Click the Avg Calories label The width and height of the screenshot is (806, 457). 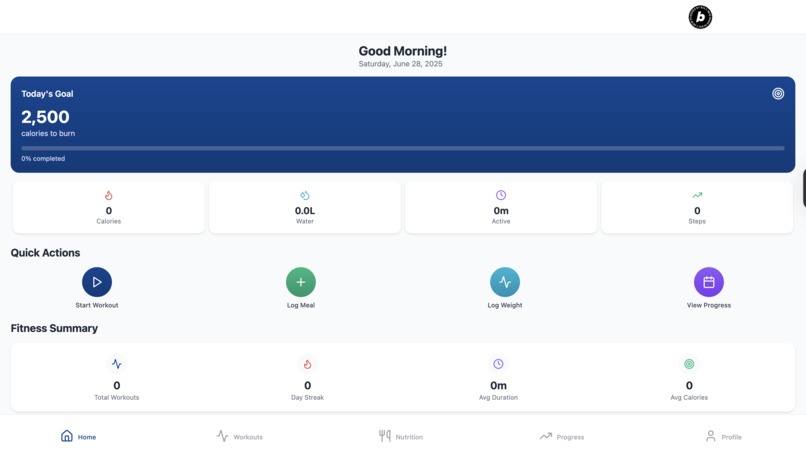(689, 397)
